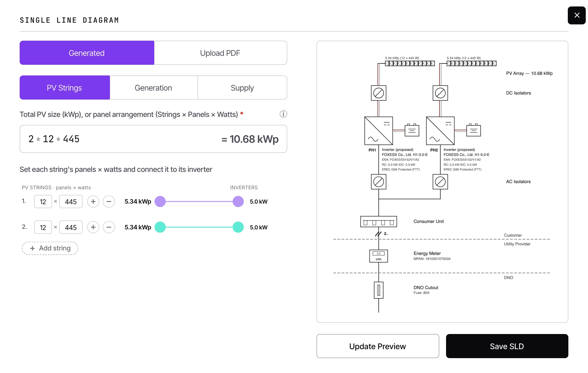Screen dimensions: 588x373
Task: Click the Consumer Unit symbol in diagram
Action: [378, 222]
